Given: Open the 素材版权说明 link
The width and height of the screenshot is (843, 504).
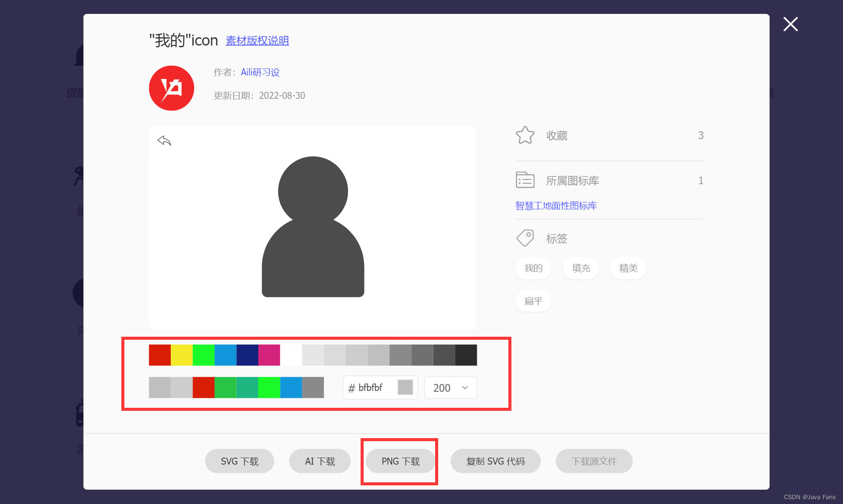Looking at the screenshot, I should pyautogui.click(x=257, y=41).
